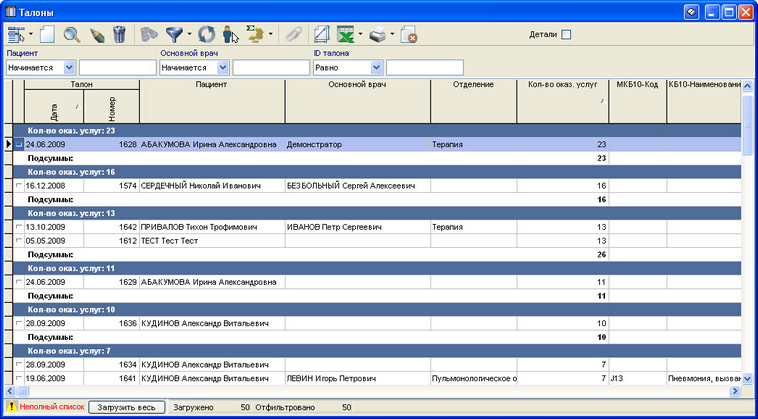This screenshot has height=419, width=758.
Task: Click the Загрузить весь button
Action: tap(127, 407)
